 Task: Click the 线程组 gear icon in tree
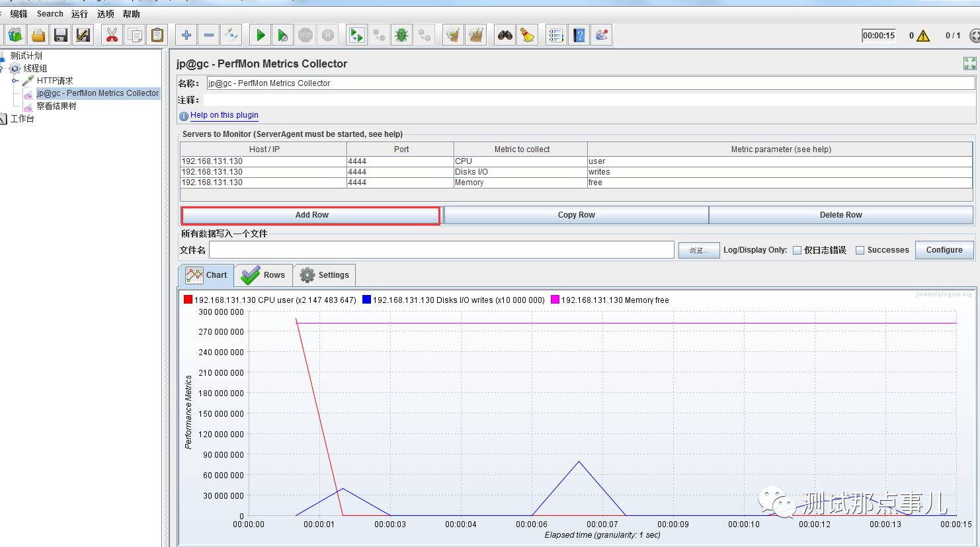click(x=15, y=68)
